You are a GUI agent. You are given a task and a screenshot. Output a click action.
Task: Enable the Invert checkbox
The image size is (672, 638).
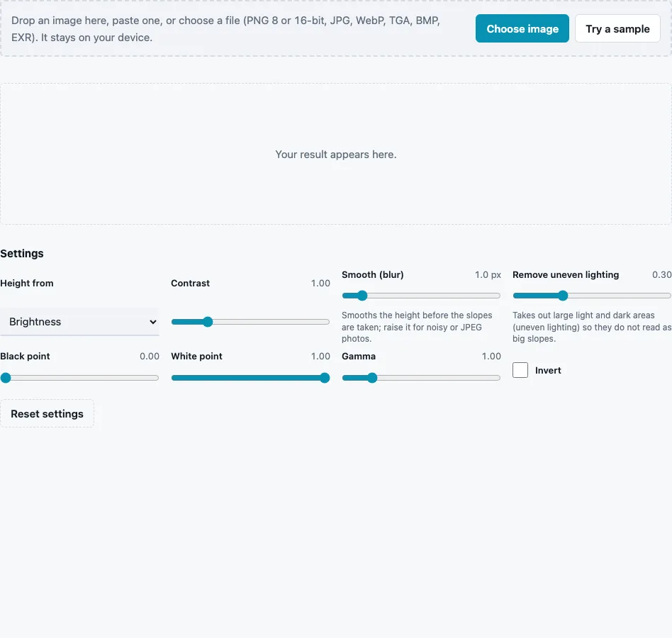coord(520,370)
